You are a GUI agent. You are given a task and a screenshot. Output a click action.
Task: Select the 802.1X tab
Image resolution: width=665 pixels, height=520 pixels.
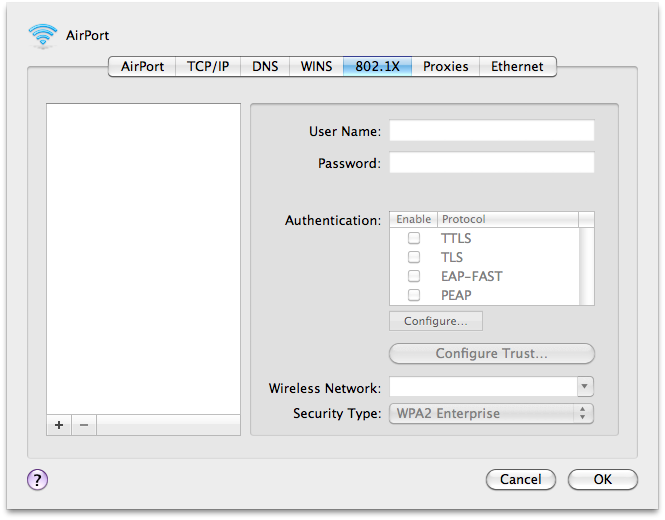click(377, 67)
